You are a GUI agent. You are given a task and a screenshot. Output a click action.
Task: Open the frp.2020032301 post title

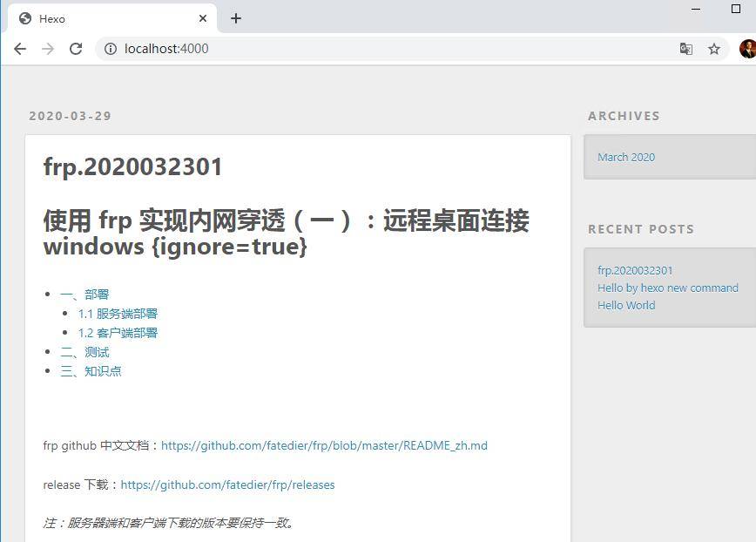click(x=132, y=166)
